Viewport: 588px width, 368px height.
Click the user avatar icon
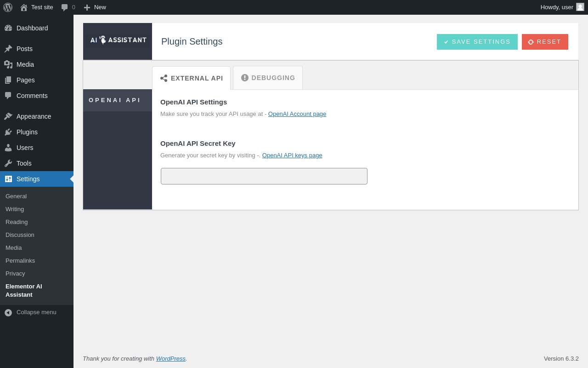(x=580, y=7)
